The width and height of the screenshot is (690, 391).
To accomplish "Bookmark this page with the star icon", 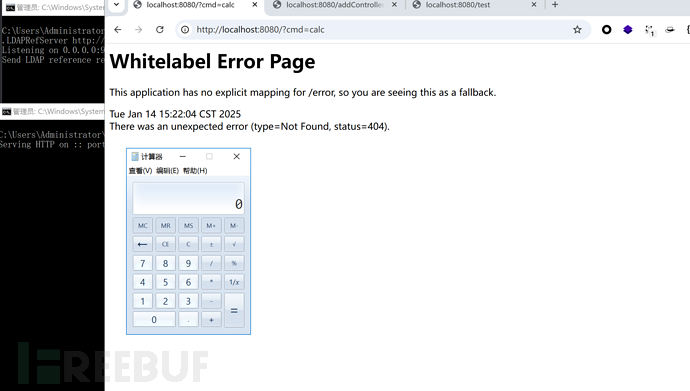I will pos(577,29).
